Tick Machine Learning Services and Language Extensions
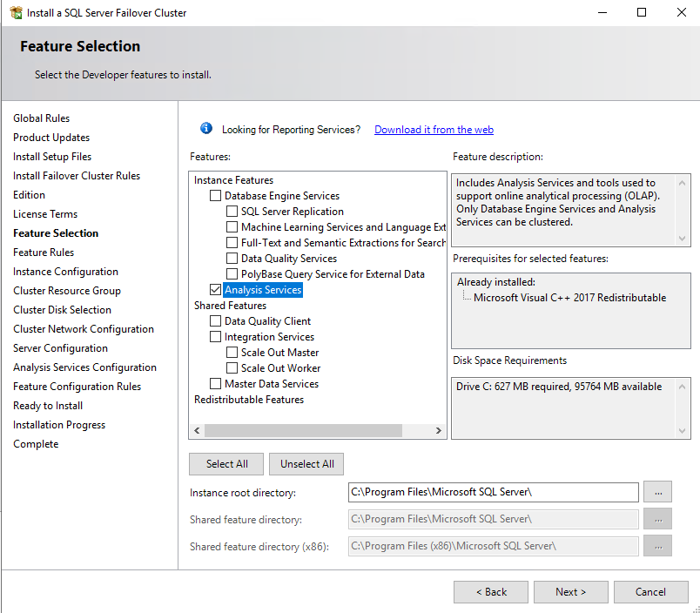Image resolution: width=700 pixels, height=613 pixels. click(232, 226)
